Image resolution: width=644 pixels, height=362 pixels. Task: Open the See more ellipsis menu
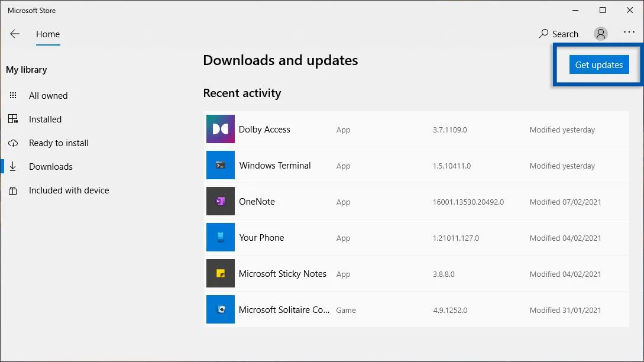629,34
